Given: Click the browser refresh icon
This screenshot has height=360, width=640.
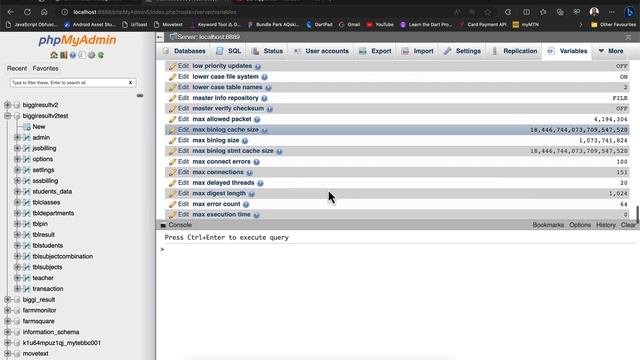Looking at the screenshot, I should tap(27, 12).
